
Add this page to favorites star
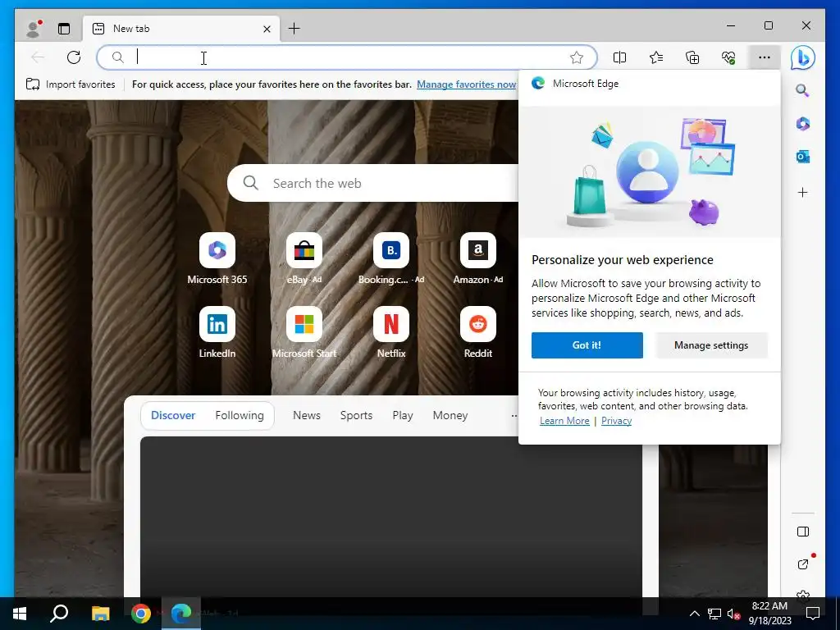577,57
